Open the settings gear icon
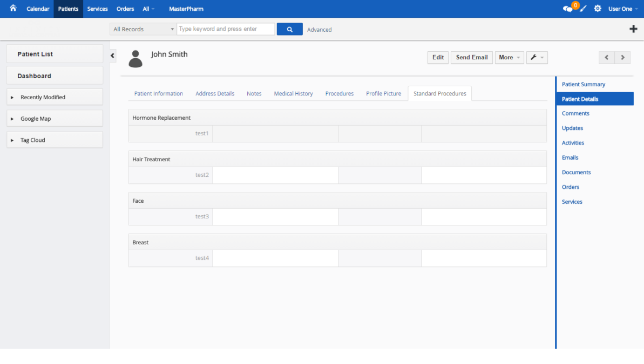The image size is (644, 364). click(597, 8)
